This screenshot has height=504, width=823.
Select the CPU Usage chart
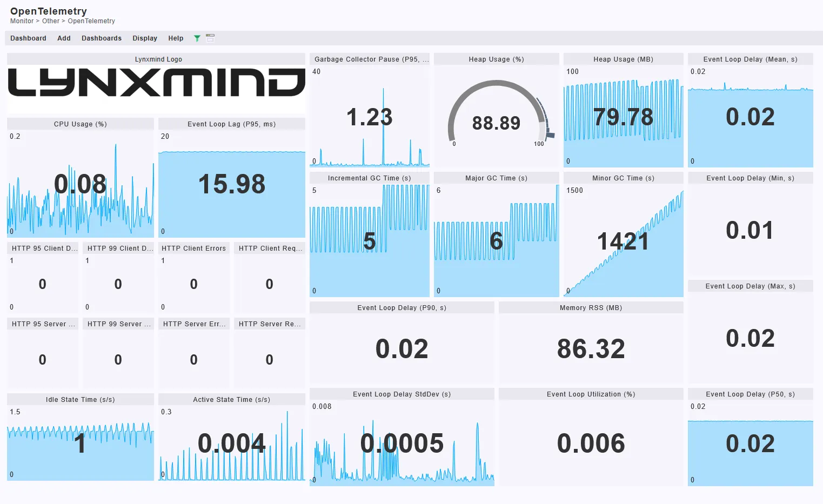pyautogui.click(x=80, y=184)
